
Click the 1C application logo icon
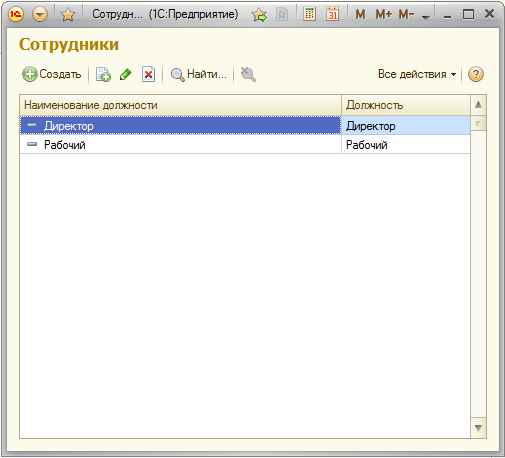pyautogui.click(x=16, y=14)
